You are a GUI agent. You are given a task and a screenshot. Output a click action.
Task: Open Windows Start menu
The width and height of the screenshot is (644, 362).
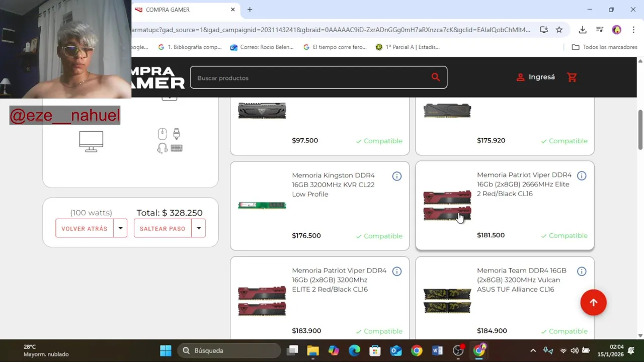(x=166, y=350)
